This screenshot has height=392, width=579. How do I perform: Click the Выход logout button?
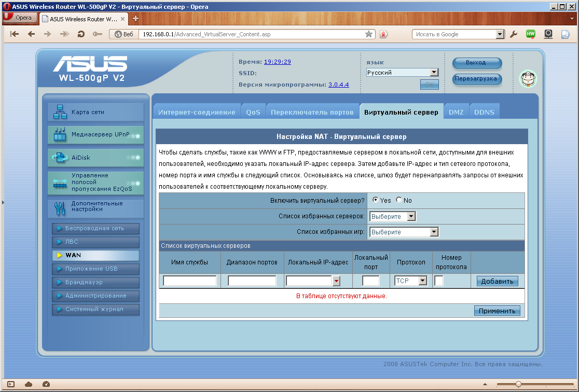(477, 63)
